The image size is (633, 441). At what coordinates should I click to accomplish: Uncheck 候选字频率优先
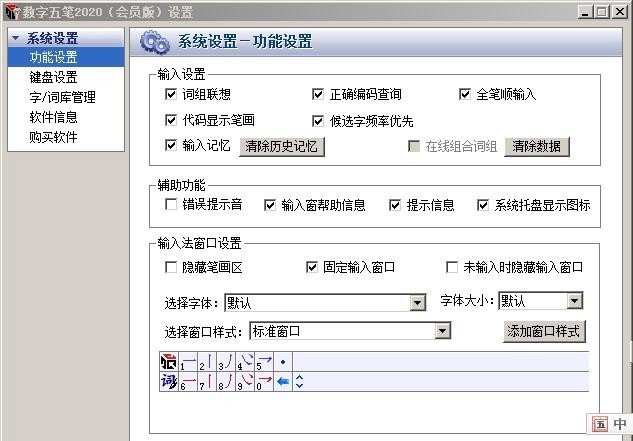coord(318,121)
